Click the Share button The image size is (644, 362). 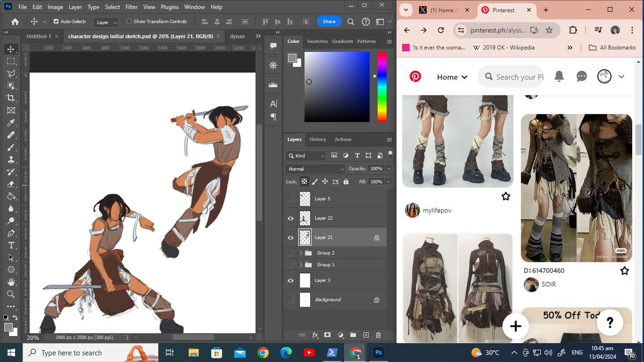pos(329,21)
